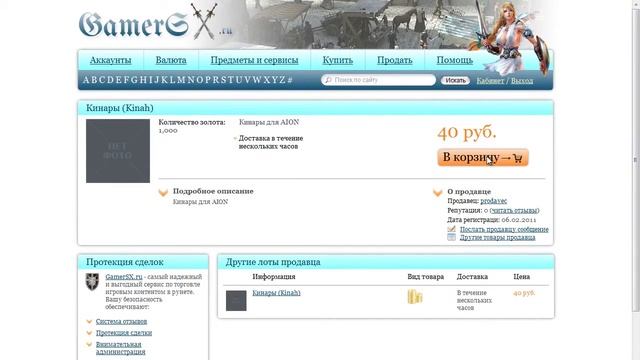The height and width of the screenshot is (360, 640).
Task: Click the Вид товара column header
Action: pos(425,277)
